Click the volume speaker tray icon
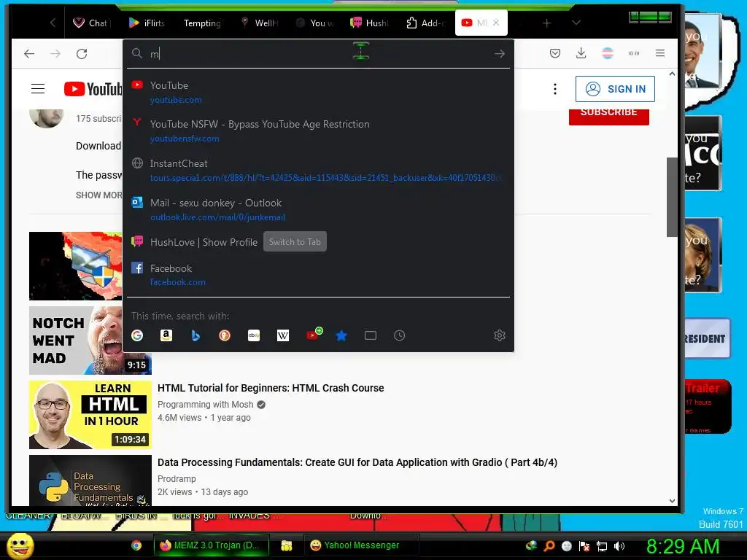The image size is (747, 560). [x=619, y=546]
